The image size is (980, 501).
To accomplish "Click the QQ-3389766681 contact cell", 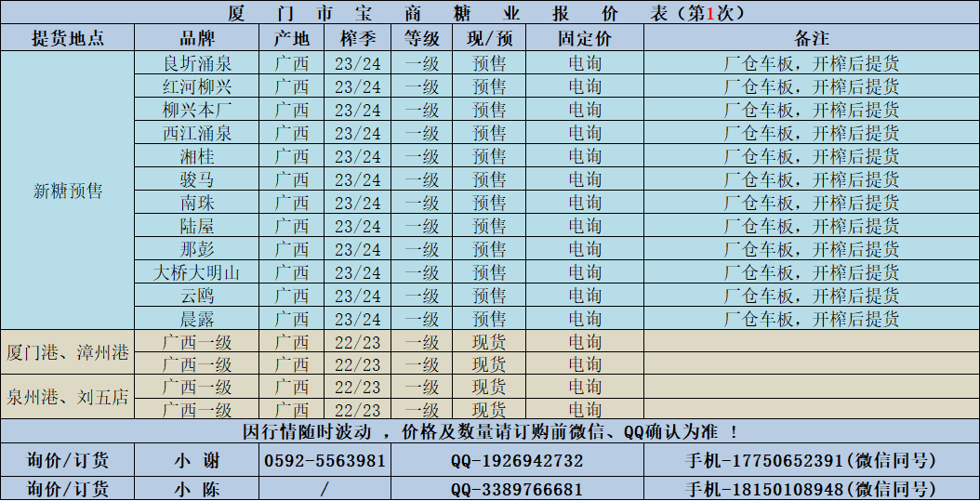I will pos(517,489).
